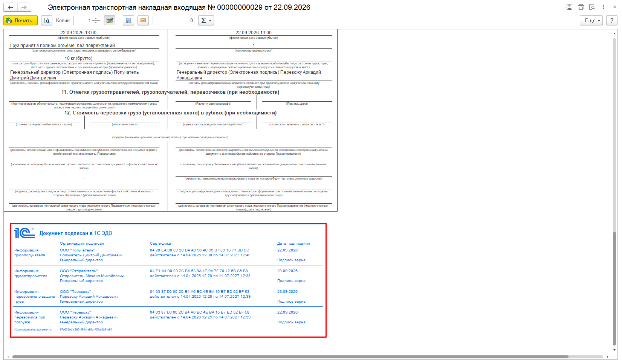Screen dimensions: 622x364
Task: Send by email with envelope icon
Action: (x=143, y=20)
